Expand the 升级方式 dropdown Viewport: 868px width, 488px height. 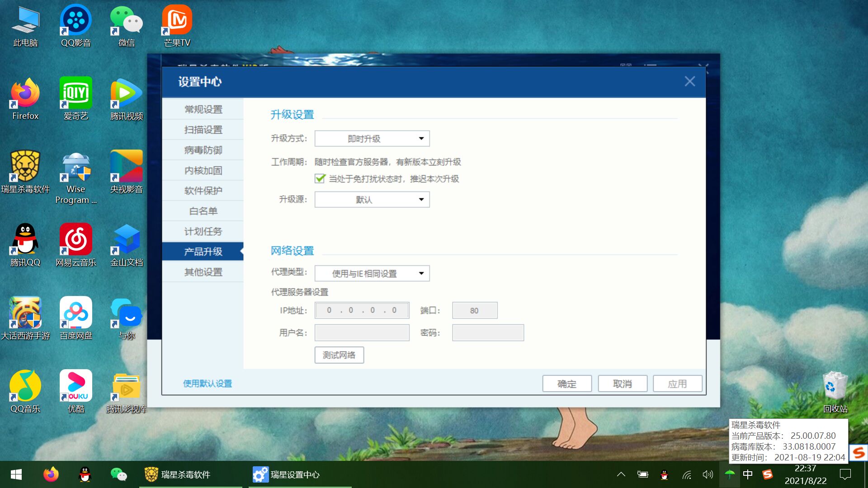(x=372, y=139)
